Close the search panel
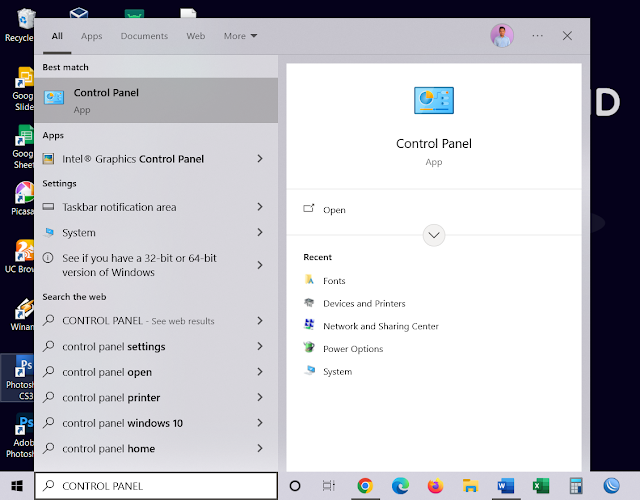640x500 pixels. pyautogui.click(x=567, y=36)
